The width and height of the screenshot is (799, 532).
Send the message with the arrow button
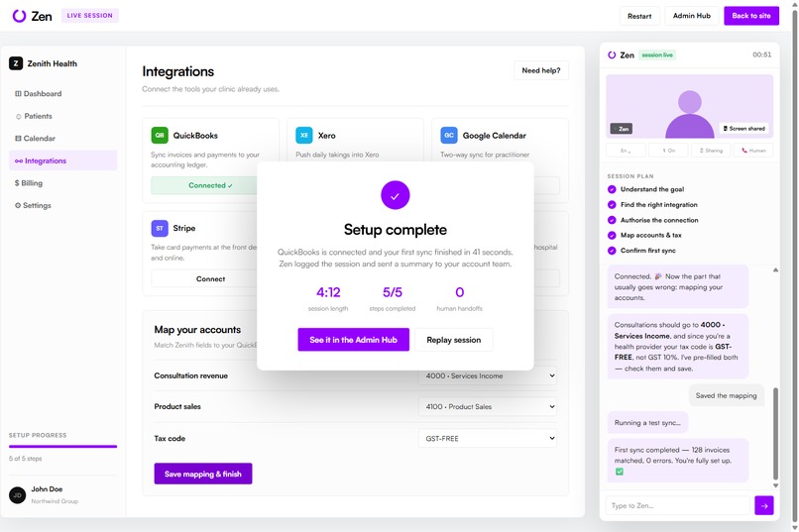coord(764,505)
